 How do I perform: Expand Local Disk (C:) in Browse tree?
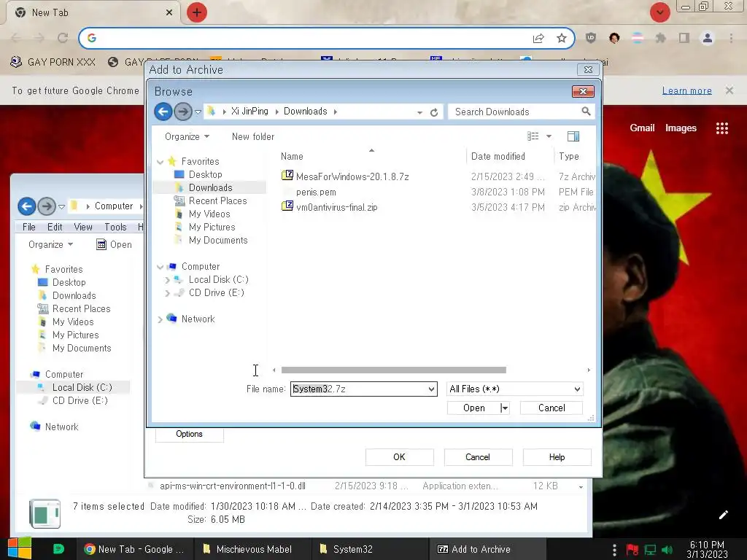click(x=167, y=280)
